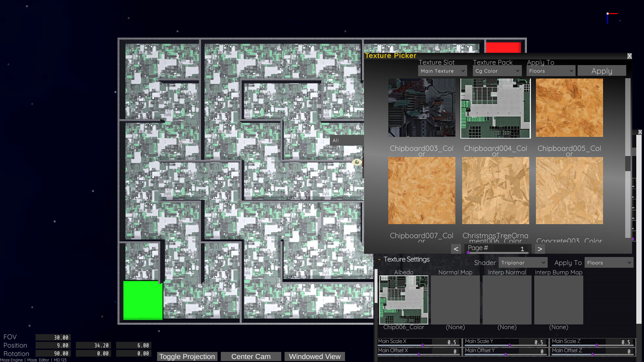Select the Concrete003_Color texture thumbnail

(x=569, y=191)
